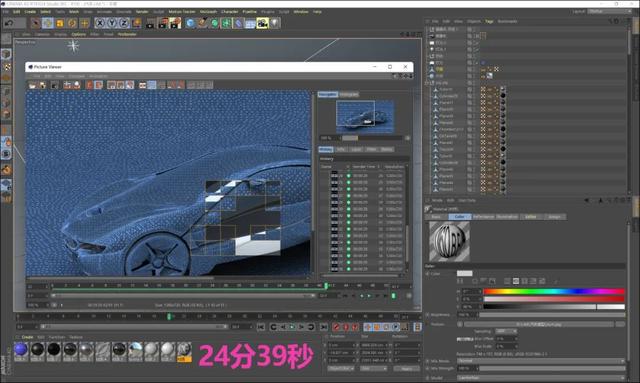640x383 pixels.
Task: Click the green Subdivision Surface generator icon
Action: click(x=215, y=23)
